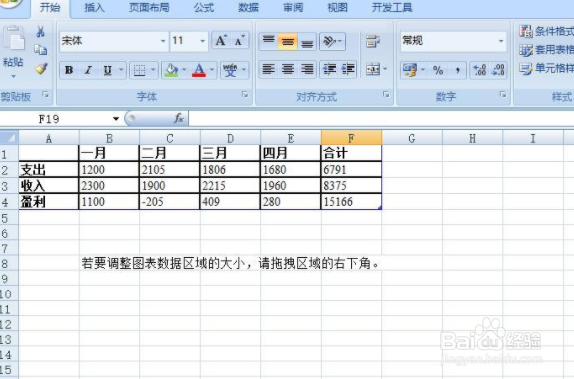The width and height of the screenshot is (574, 379).
Task: Toggle Bold formatting
Action: click(x=69, y=70)
